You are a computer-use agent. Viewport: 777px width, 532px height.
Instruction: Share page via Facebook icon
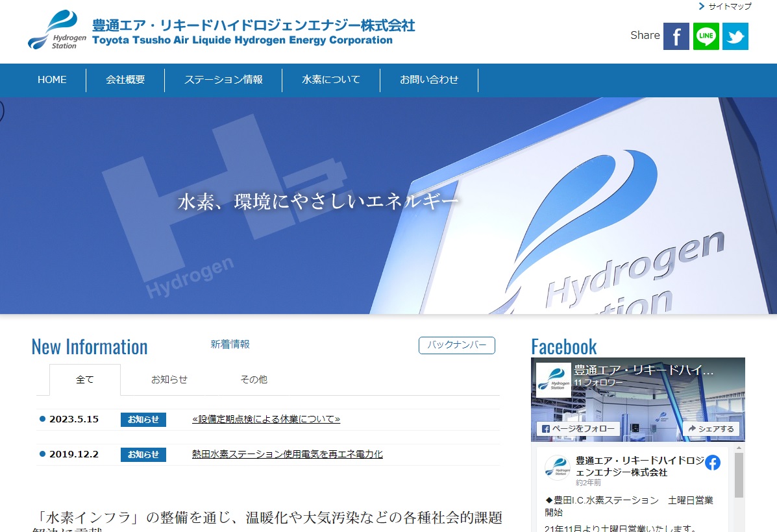pos(676,36)
